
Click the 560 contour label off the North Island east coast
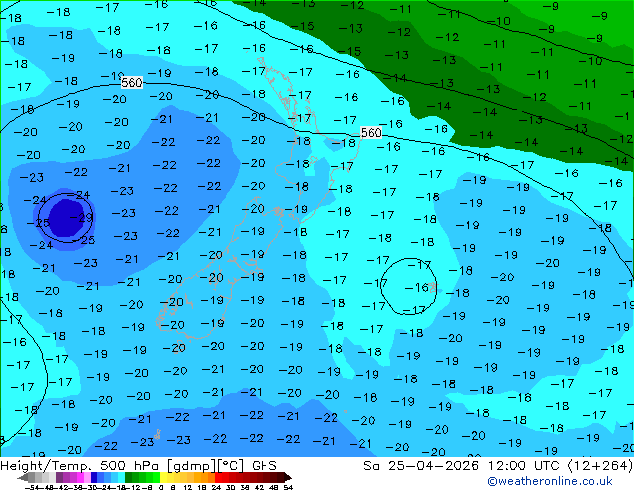click(371, 133)
